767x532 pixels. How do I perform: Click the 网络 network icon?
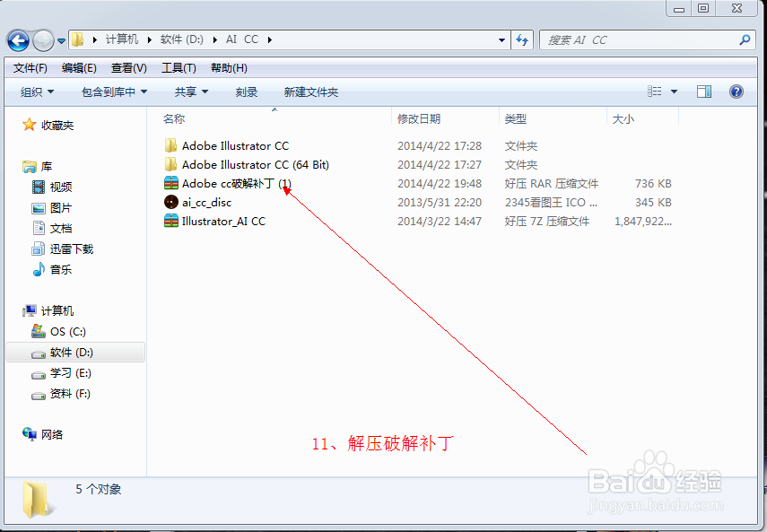[x=30, y=434]
